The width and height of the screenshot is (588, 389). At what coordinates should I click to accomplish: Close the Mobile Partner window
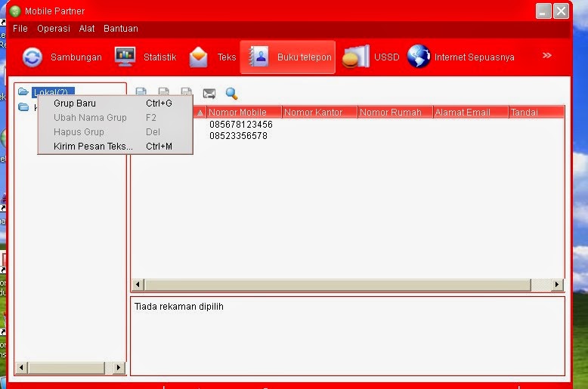pyautogui.click(x=561, y=11)
